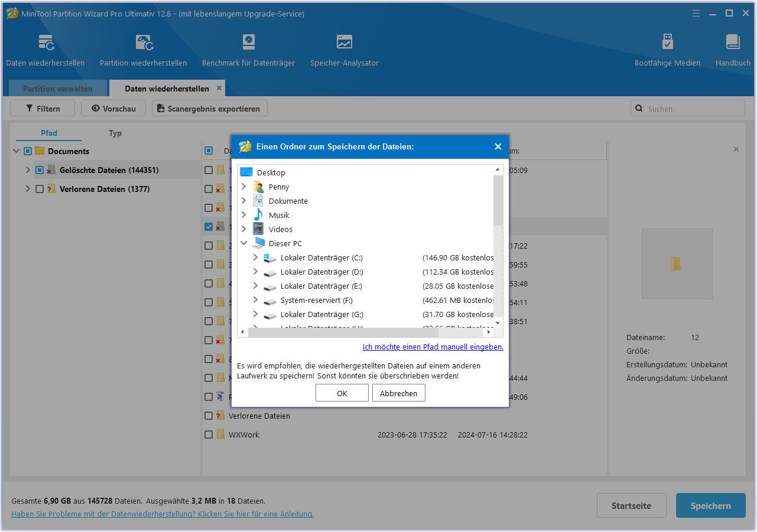Open Bootfähige Medien builder
Image resolution: width=757 pixels, height=532 pixels.
pos(667,50)
